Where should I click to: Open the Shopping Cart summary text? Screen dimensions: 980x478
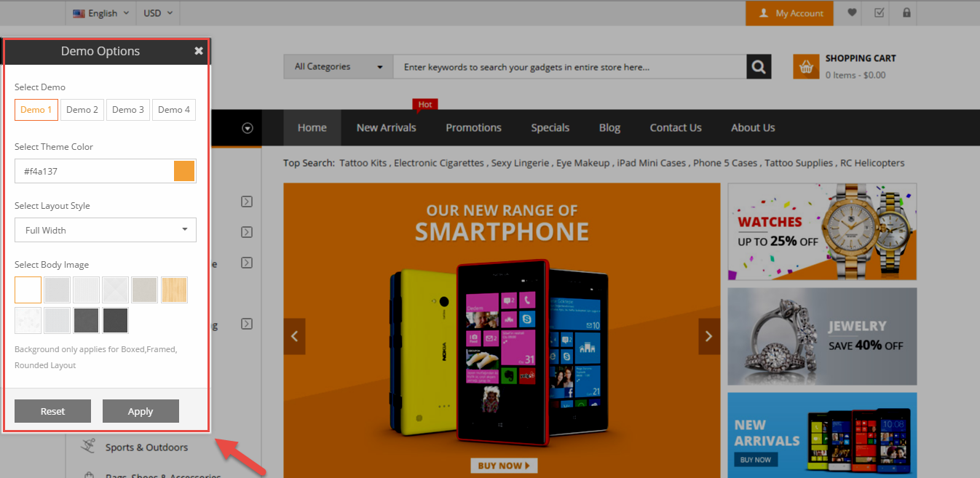click(x=860, y=67)
